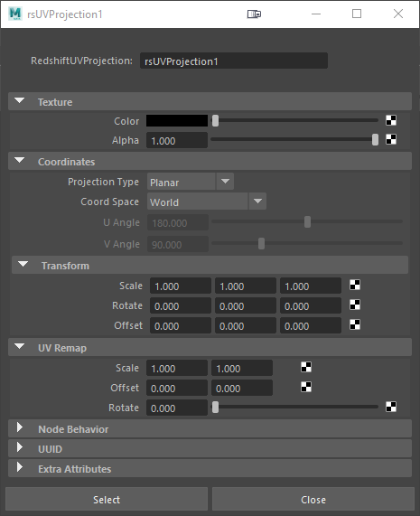Screen dimensions: 420x516
Task: Click the Close button at bottom
Action: point(313,499)
